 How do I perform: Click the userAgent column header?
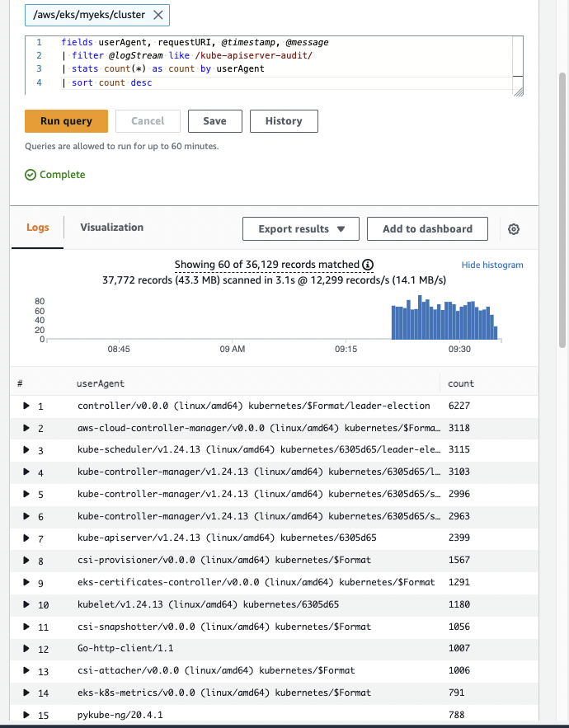point(101,384)
